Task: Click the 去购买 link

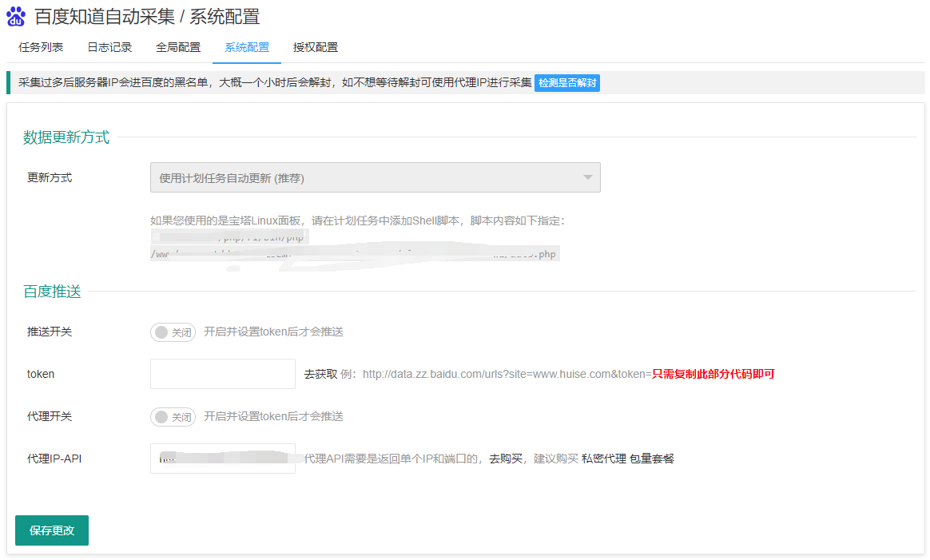Action: pyautogui.click(x=505, y=459)
